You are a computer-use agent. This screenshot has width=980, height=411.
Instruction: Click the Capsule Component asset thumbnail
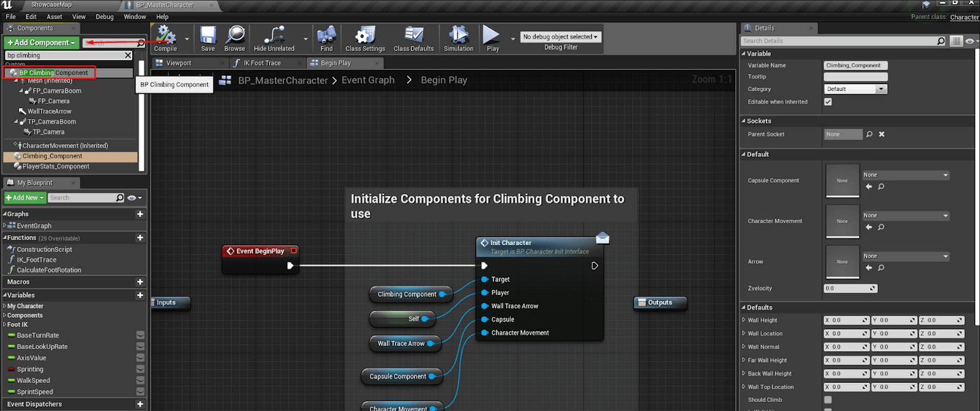tap(842, 181)
